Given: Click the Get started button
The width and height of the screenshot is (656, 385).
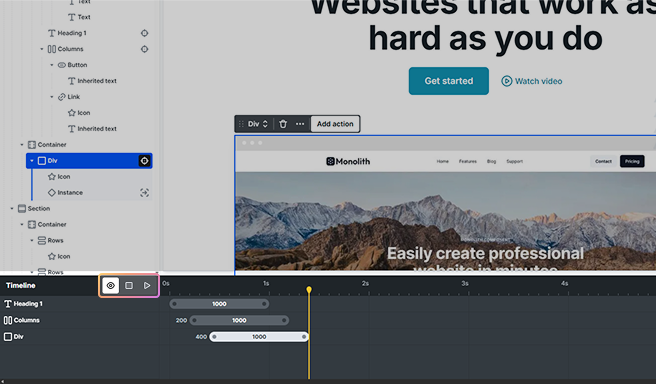Looking at the screenshot, I should [x=448, y=81].
